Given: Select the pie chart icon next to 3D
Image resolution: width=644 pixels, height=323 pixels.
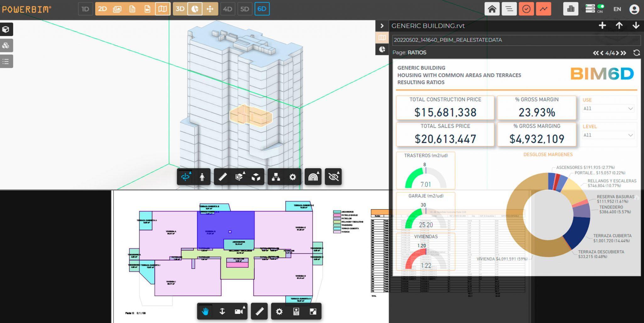Looking at the screenshot, I should click(195, 9).
